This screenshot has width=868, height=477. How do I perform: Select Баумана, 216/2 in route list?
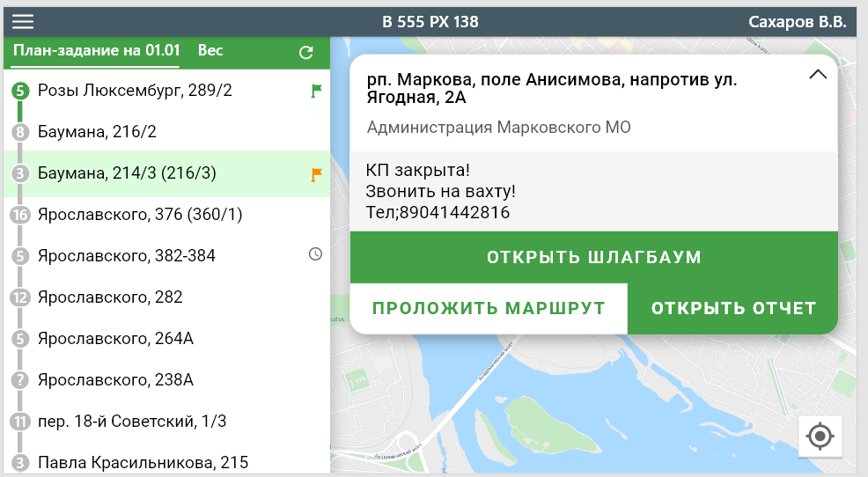(x=97, y=132)
